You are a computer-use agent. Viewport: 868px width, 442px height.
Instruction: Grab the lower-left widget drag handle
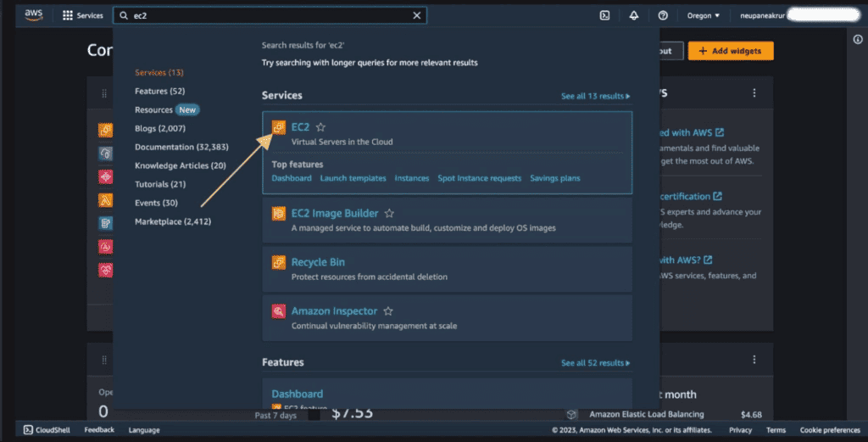coord(104,360)
